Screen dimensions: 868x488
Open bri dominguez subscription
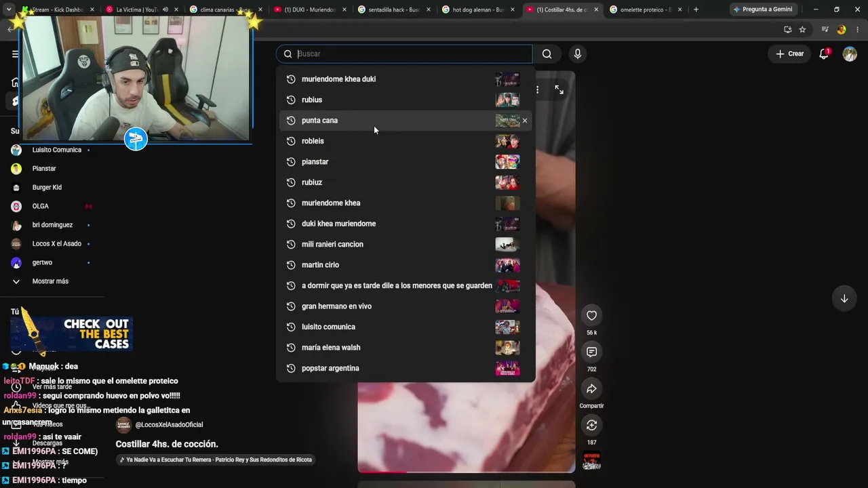point(52,225)
